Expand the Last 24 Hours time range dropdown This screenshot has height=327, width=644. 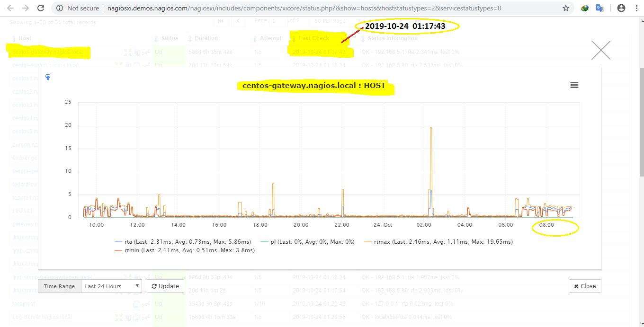[111, 286]
